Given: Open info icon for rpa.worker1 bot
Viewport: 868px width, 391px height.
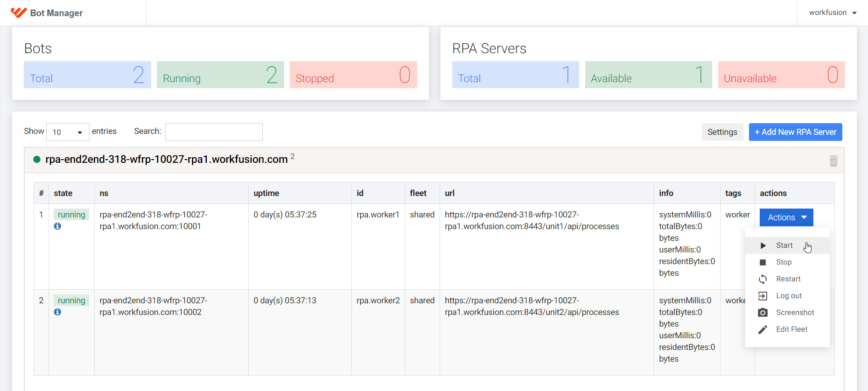Looking at the screenshot, I should 57,226.
